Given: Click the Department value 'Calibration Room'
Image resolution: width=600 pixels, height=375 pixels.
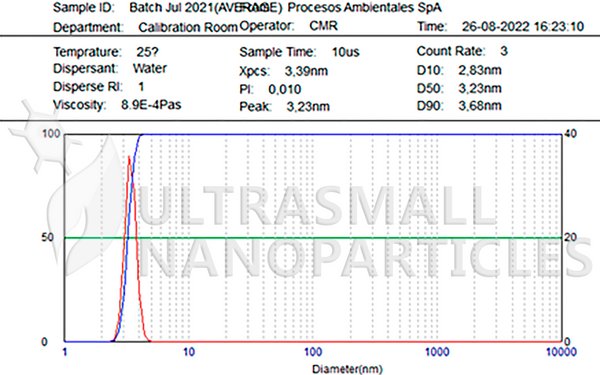Looking at the screenshot, I should point(188,28).
